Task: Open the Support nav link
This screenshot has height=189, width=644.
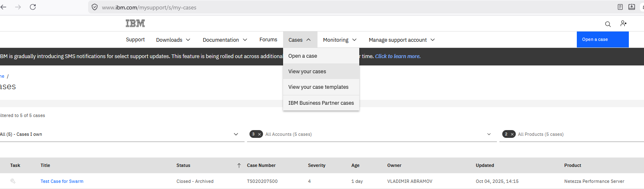Action: coord(135,40)
